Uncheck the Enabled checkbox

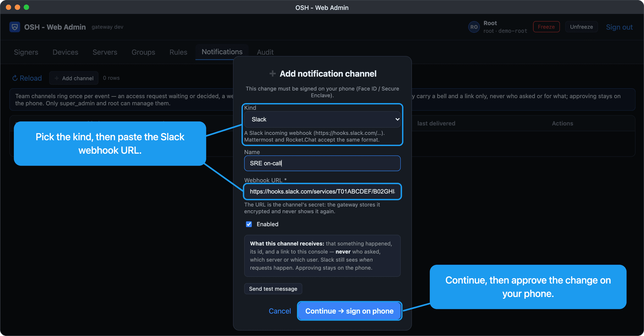[x=249, y=224]
